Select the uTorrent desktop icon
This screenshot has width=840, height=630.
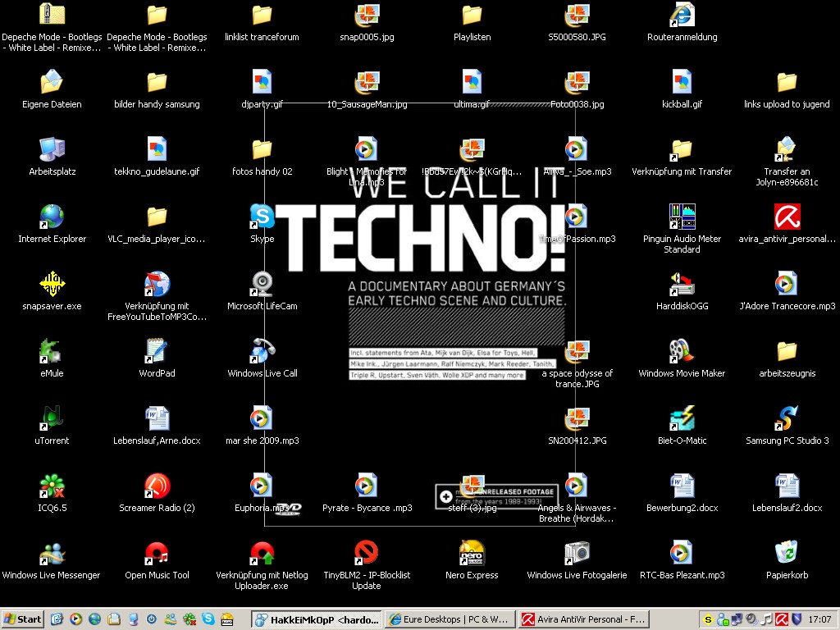(52, 418)
